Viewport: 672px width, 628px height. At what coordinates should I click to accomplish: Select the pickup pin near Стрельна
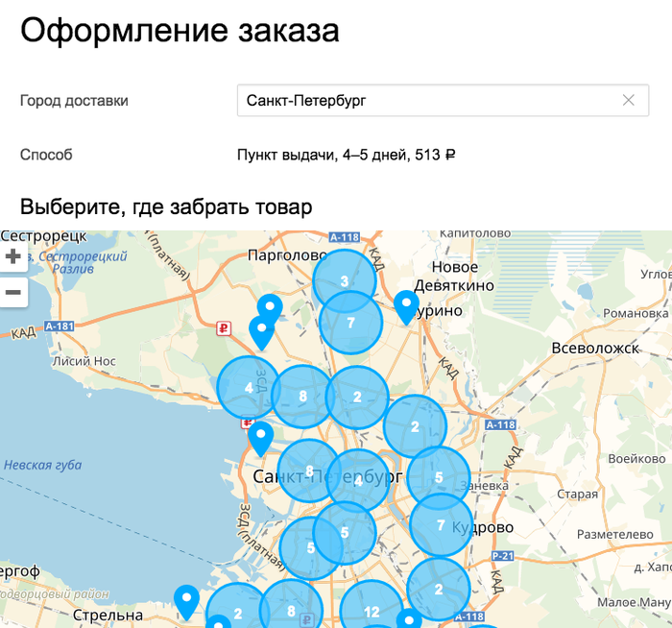[x=186, y=600]
